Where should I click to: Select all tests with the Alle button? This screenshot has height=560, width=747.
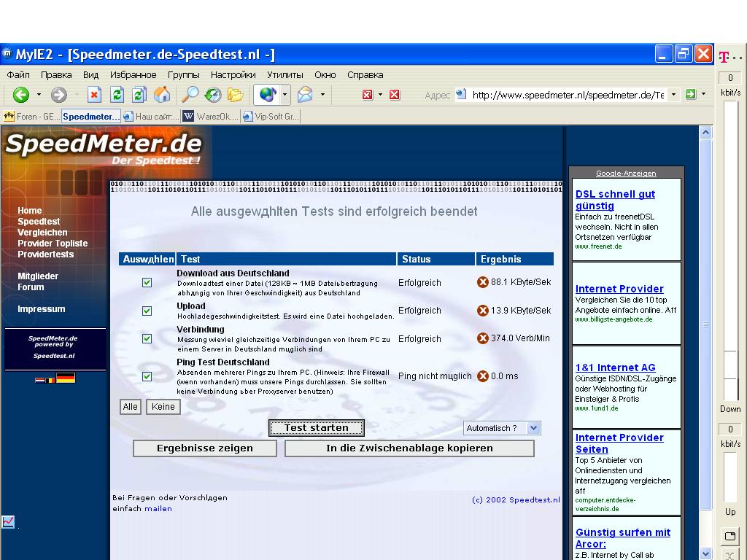click(130, 407)
